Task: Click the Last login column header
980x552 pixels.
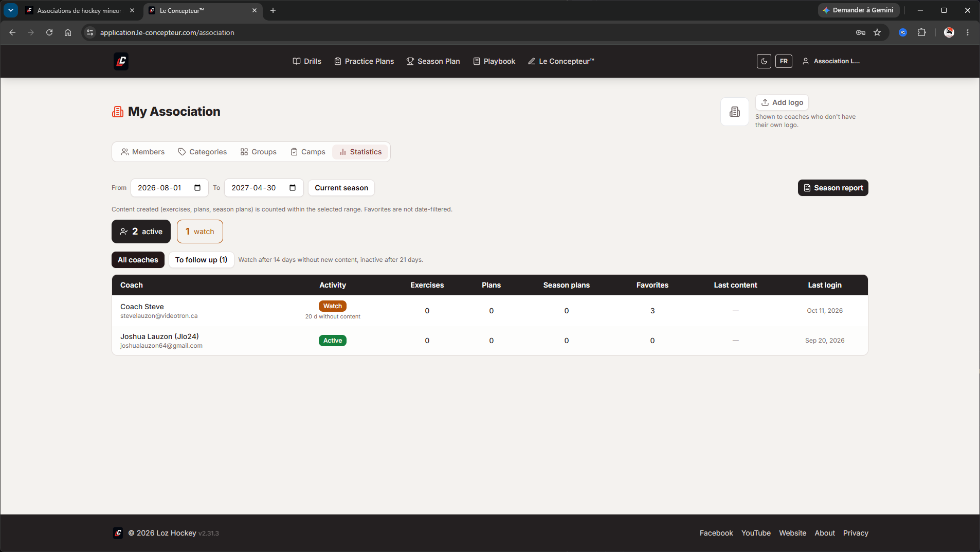Action: pos(825,285)
